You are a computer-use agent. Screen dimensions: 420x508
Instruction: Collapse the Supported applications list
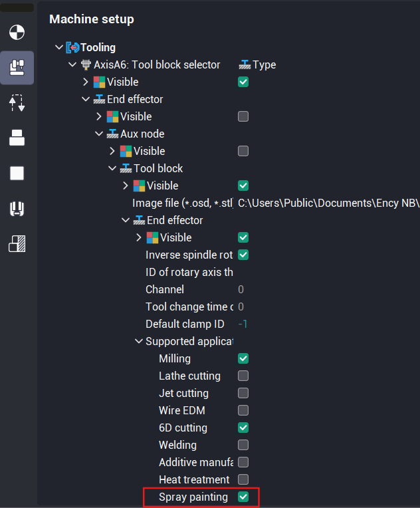pos(139,342)
